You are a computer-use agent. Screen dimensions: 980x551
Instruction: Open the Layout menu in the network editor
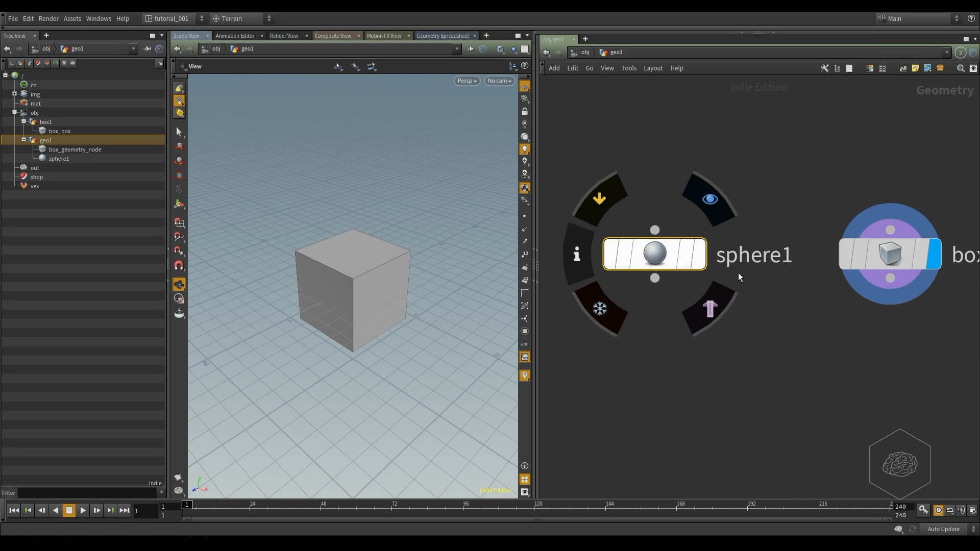pos(653,68)
